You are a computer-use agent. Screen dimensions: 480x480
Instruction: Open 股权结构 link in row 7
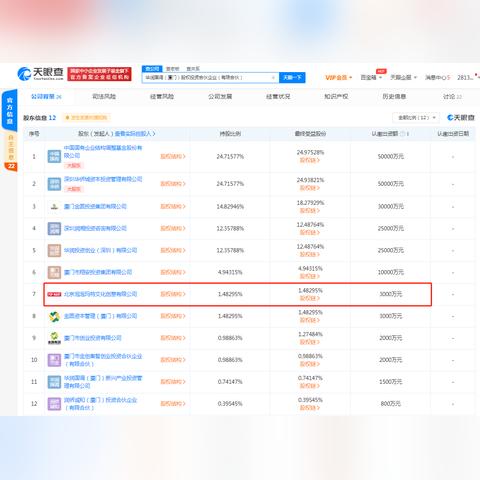tap(173, 294)
